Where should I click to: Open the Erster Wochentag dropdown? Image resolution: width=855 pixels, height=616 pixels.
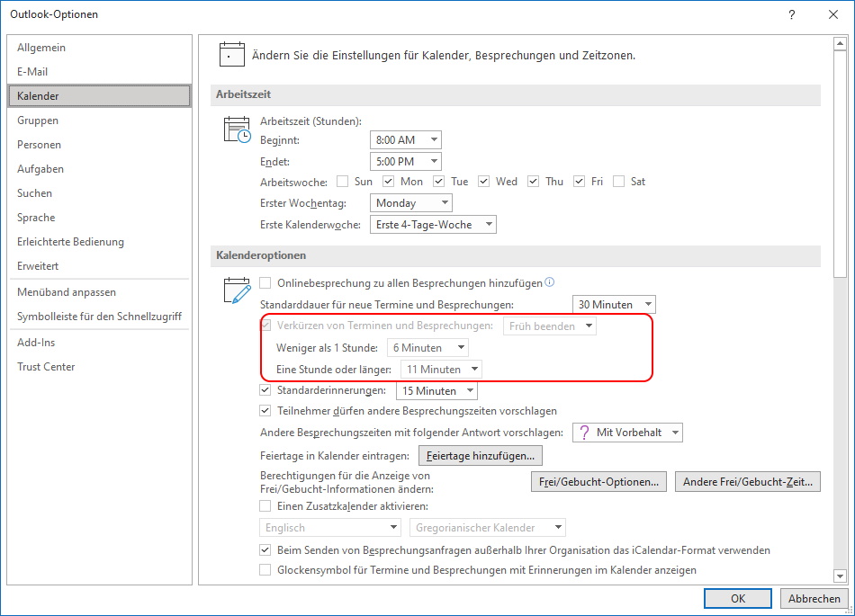pos(410,203)
